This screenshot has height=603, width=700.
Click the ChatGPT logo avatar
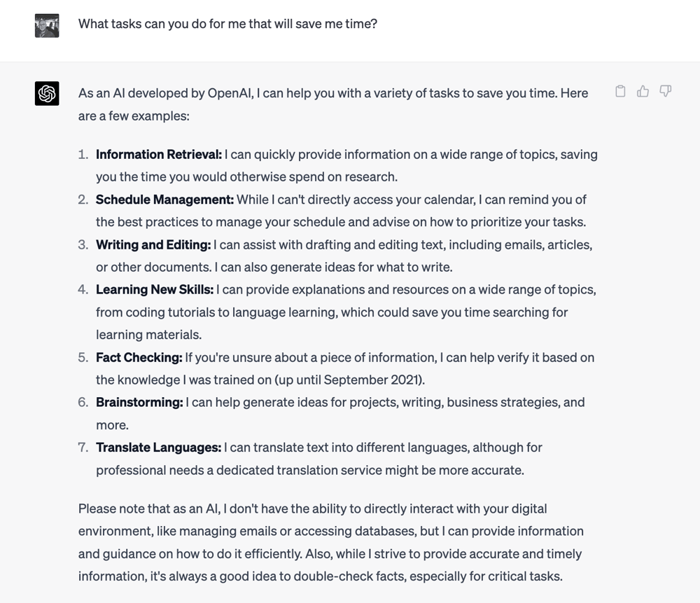point(47,93)
